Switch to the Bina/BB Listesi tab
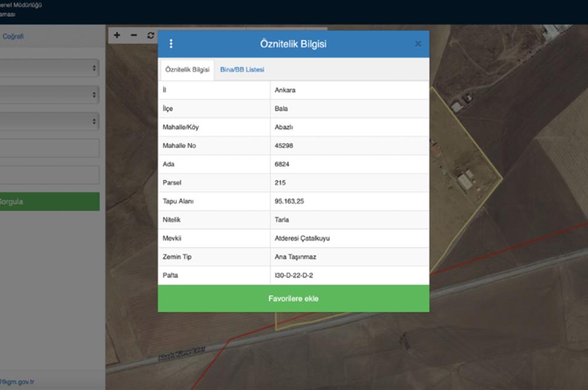The width and height of the screenshot is (588, 390). [x=242, y=70]
